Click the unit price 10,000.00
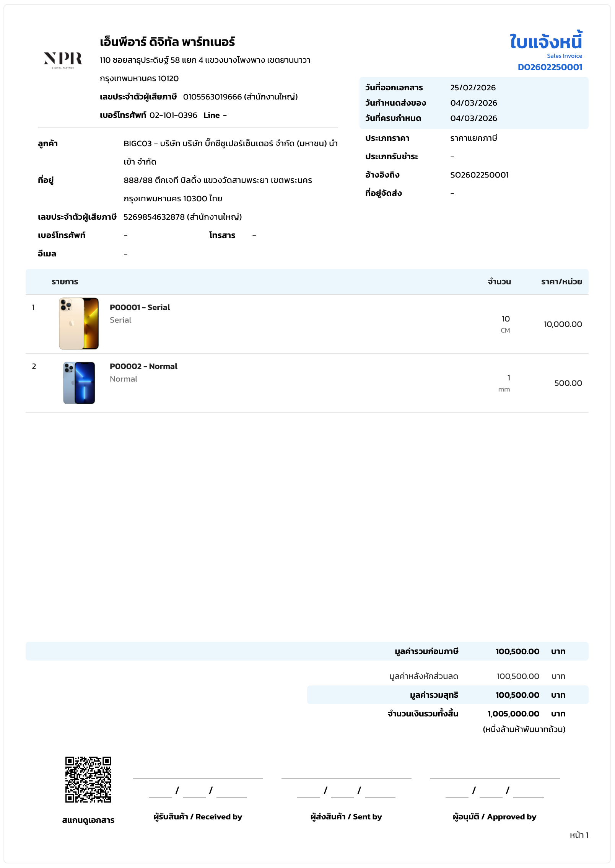This screenshot has height=868, width=615. (563, 324)
